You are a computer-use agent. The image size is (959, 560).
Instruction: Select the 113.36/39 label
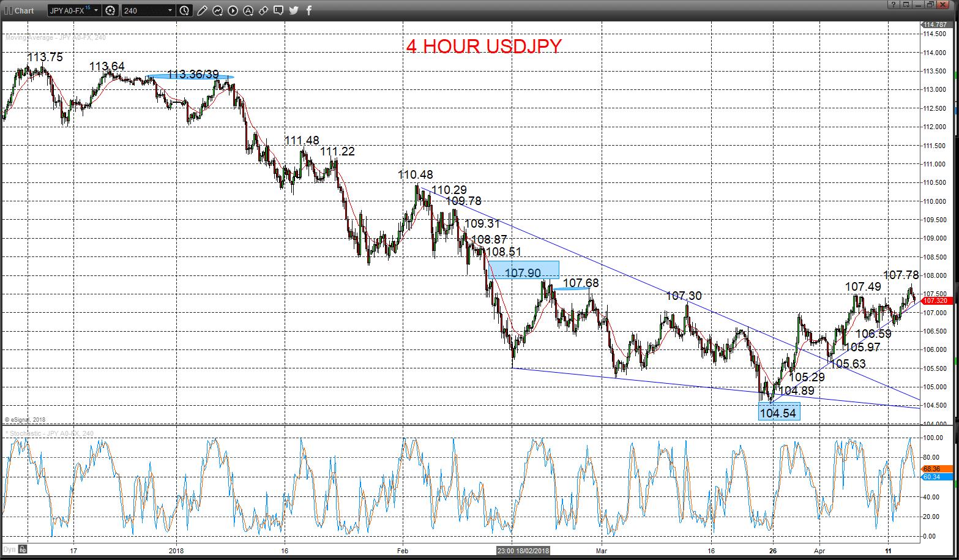pyautogui.click(x=193, y=74)
